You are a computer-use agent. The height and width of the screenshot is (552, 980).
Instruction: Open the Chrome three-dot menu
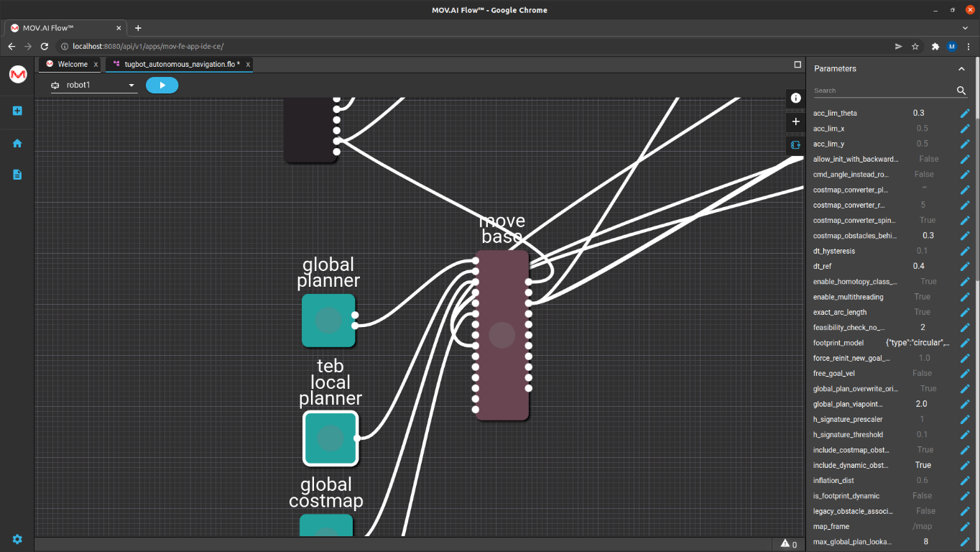pyautogui.click(x=969, y=46)
